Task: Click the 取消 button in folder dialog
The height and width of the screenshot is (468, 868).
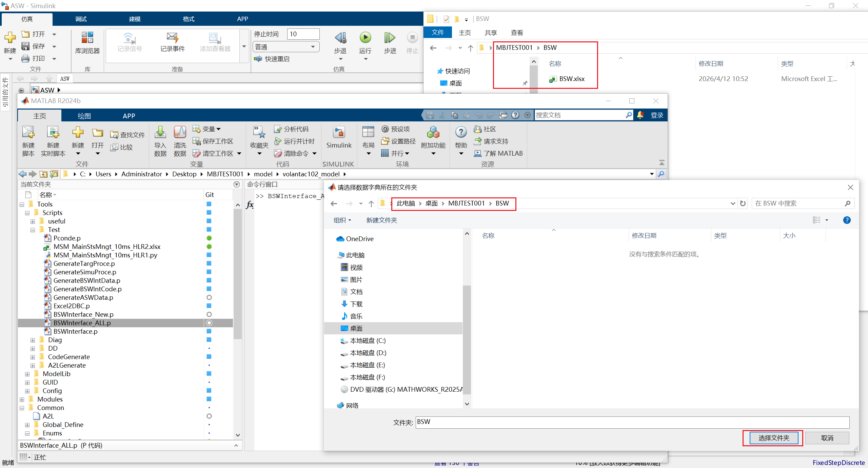Action: click(827, 438)
